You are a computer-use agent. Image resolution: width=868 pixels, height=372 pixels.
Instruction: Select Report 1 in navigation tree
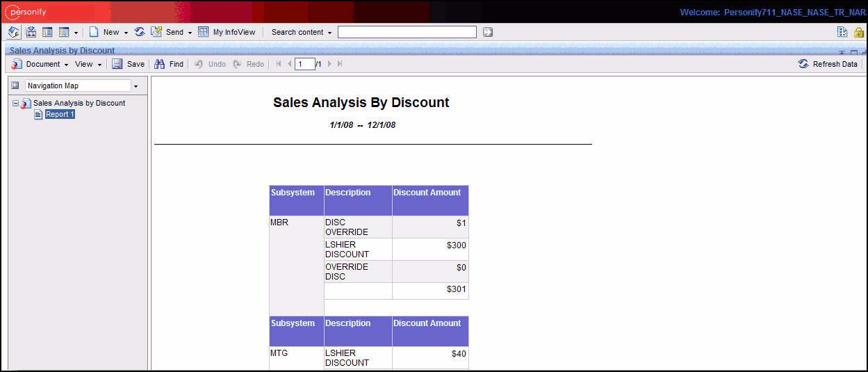pyautogui.click(x=60, y=114)
